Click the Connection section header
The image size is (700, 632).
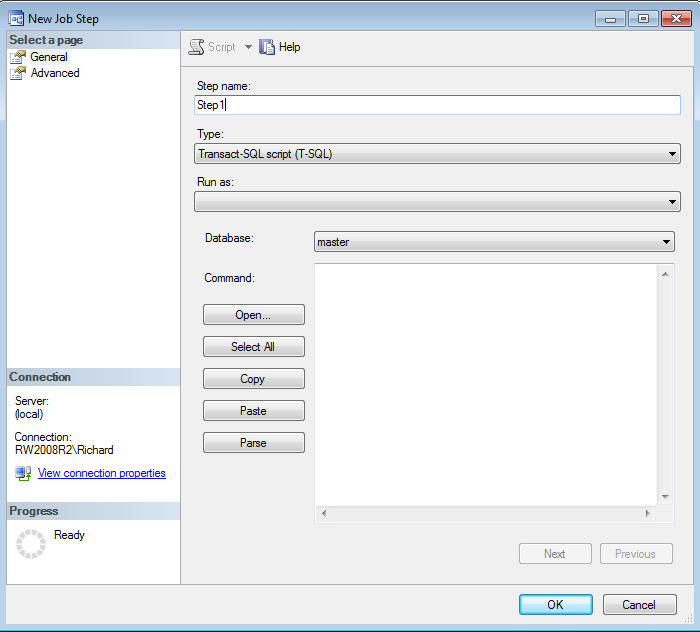(x=93, y=377)
